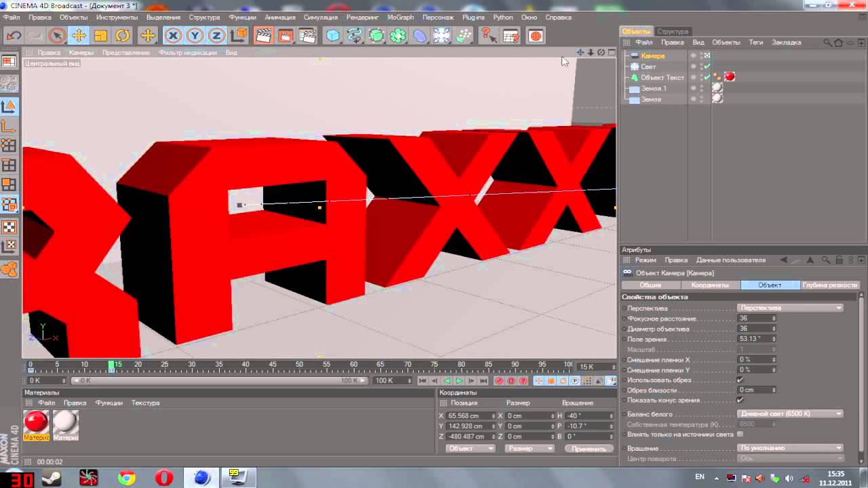Switch to Структура tab
The width and height of the screenshot is (868, 488).
tap(673, 31)
